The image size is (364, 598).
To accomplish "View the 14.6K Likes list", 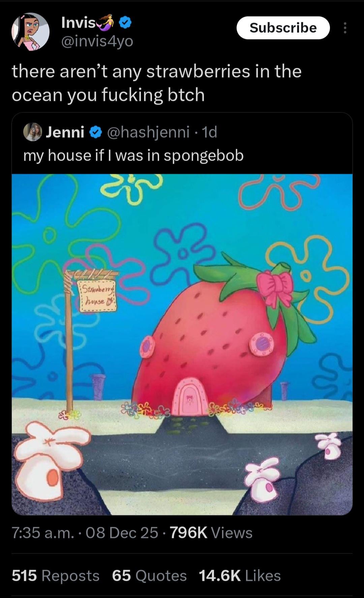I will coord(240,576).
